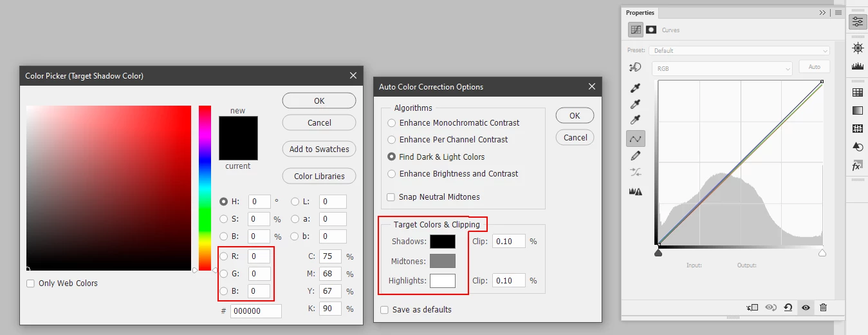Click OK in Auto Color Correction Options
The width and height of the screenshot is (868, 335).
[x=575, y=115]
